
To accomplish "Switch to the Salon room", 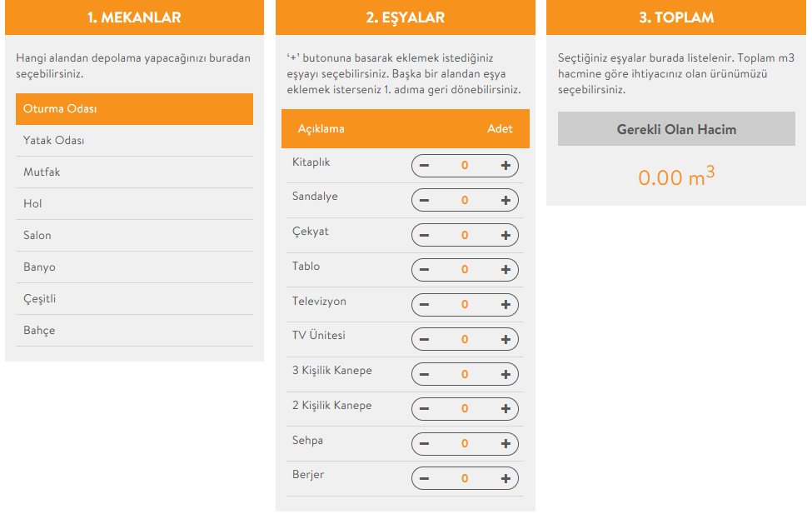I will pyautogui.click(x=134, y=236).
